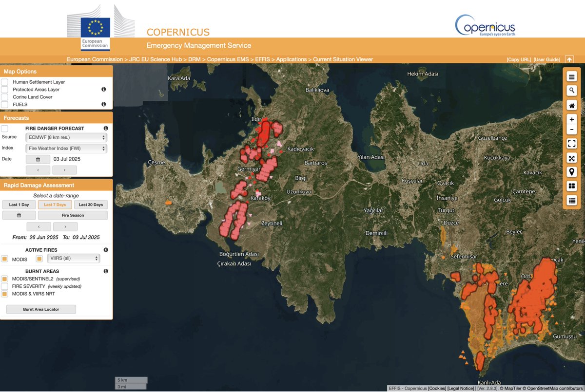Viewport: 585px width, 392px height.
Task: Click the expand arrows icon in map toolbar
Action: click(572, 158)
